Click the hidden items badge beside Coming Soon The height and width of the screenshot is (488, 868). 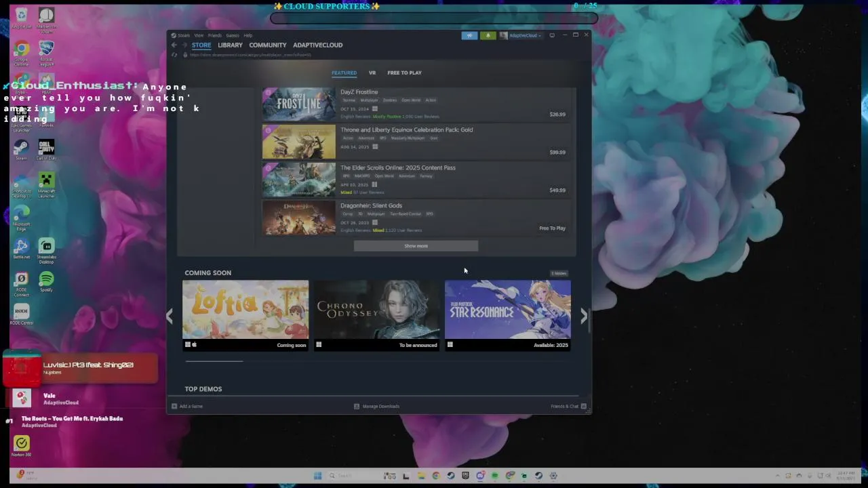point(559,273)
